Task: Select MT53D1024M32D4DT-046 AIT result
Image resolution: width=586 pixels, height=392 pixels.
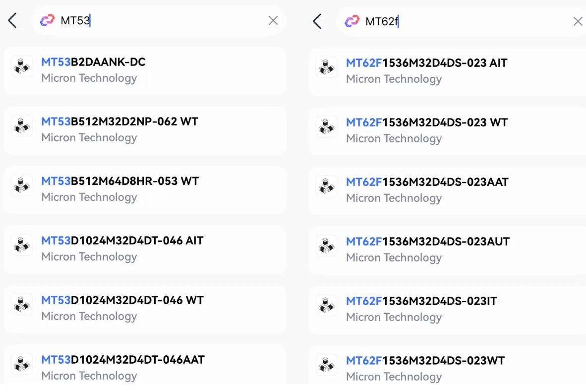Action: coord(145,249)
